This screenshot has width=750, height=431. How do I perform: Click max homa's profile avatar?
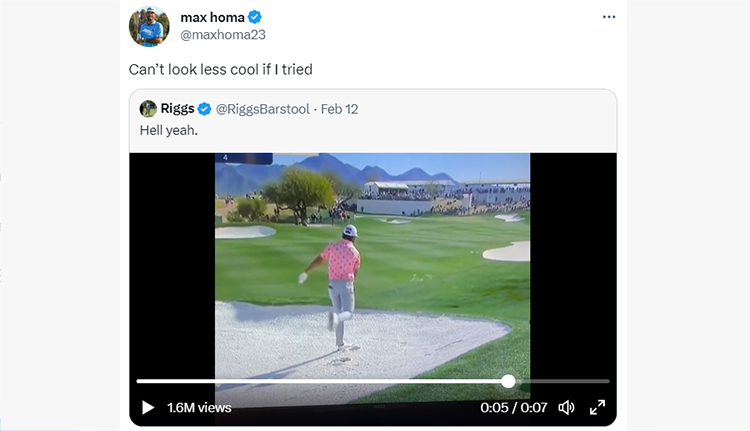pyautogui.click(x=149, y=26)
